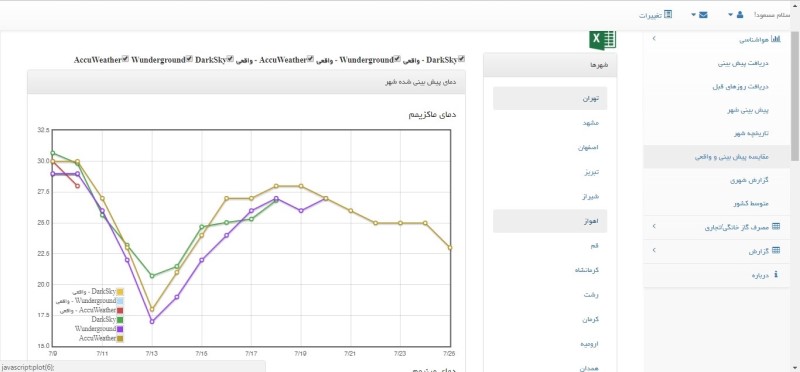Screen dimensions: 800x372
Task: Click the 7/19 x-axis label
Action: tap(301, 353)
